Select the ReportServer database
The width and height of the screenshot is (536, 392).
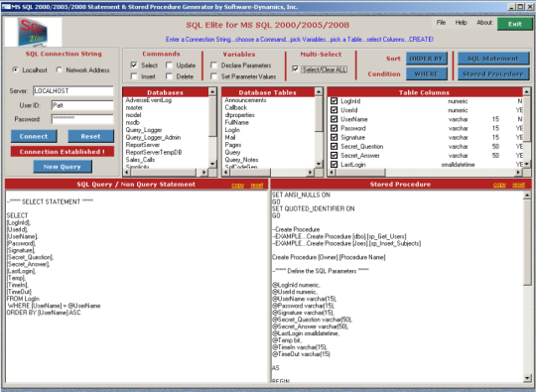tap(143, 145)
